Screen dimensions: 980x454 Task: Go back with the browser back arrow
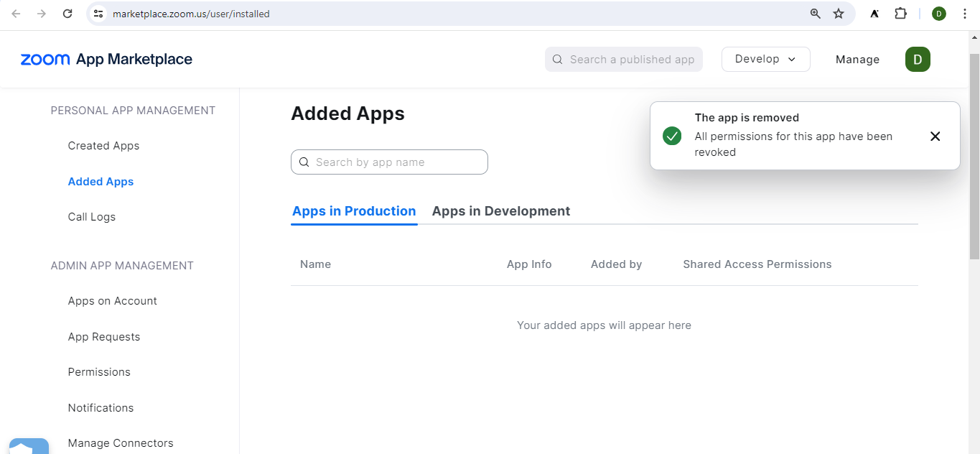[16, 14]
